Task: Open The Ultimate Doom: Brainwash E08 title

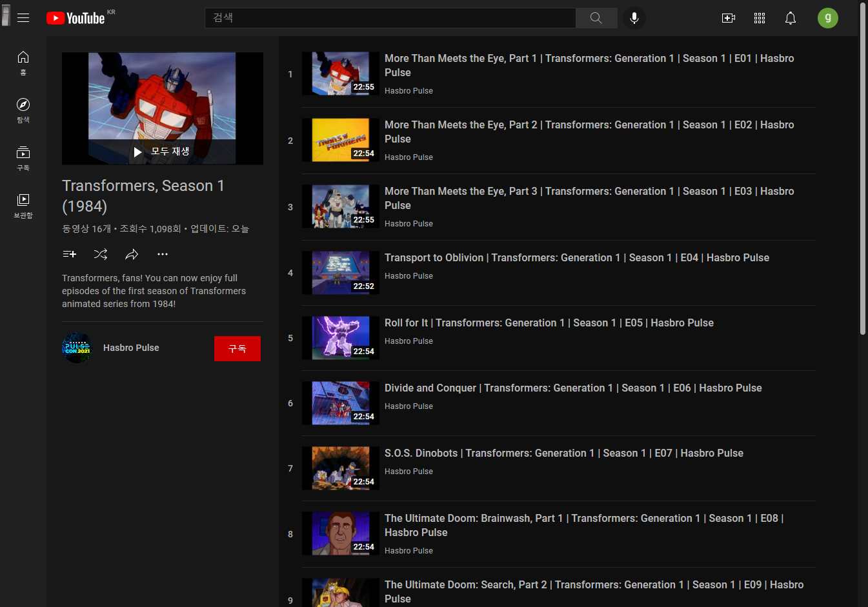Action: point(584,525)
